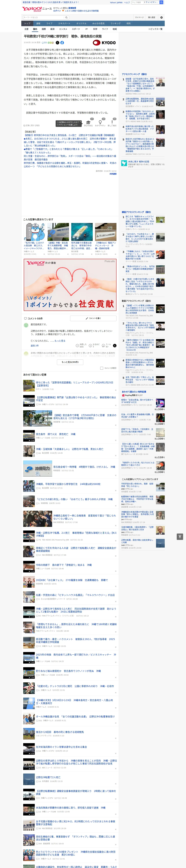Open the article's 55 comments count icon

point(44,43)
